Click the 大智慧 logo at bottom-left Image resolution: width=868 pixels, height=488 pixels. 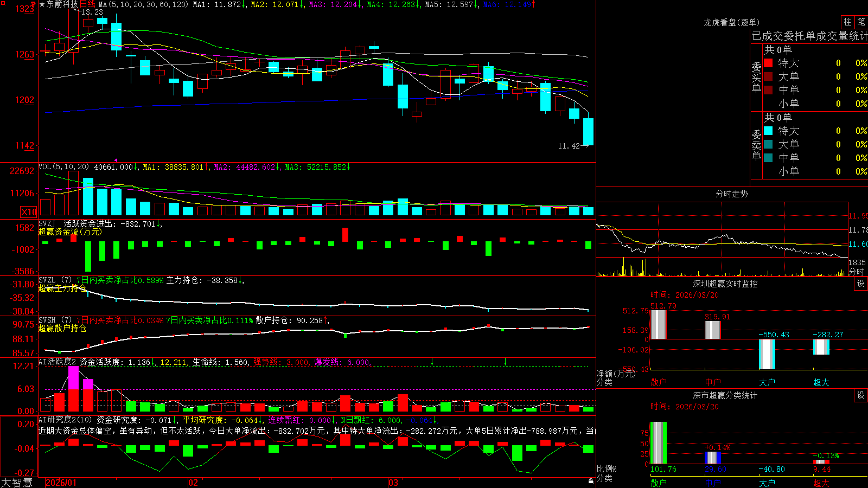pyautogui.click(x=17, y=483)
